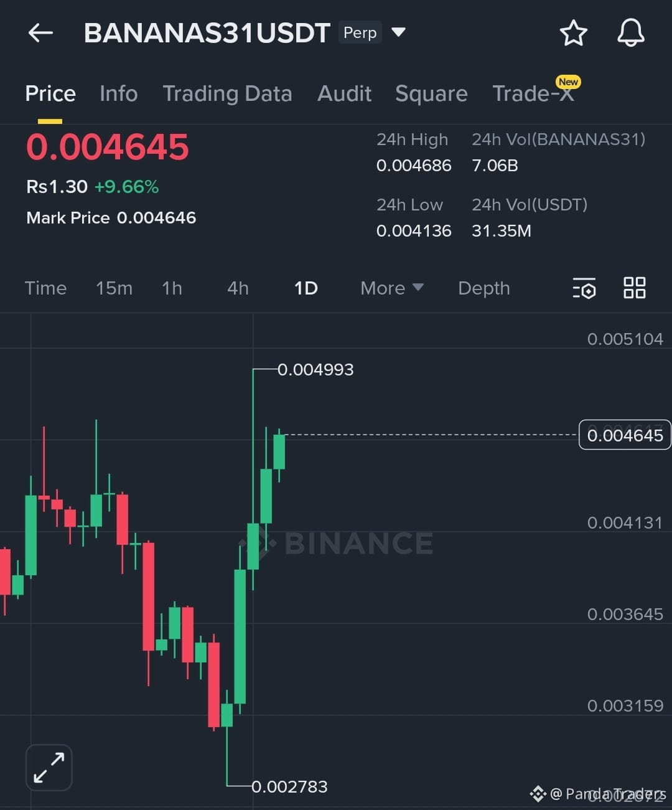
Task: Select the 4h interval
Action: click(238, 288)
